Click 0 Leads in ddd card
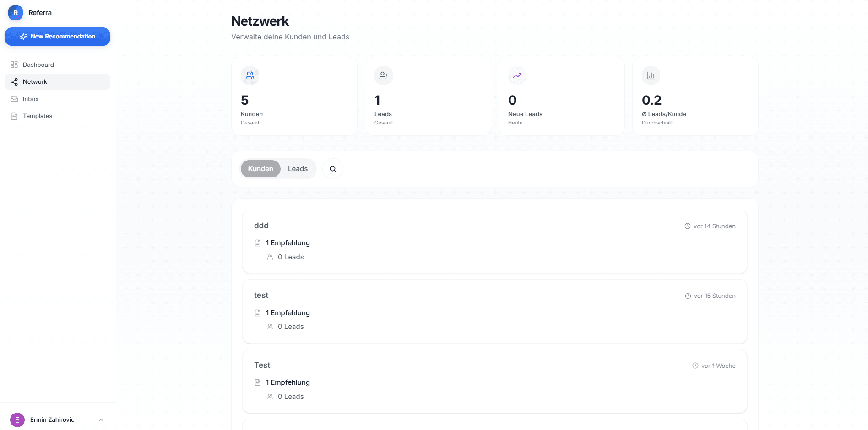Image resolution: width=868 pixels, height=430 pixels. (x=291, y=257)
